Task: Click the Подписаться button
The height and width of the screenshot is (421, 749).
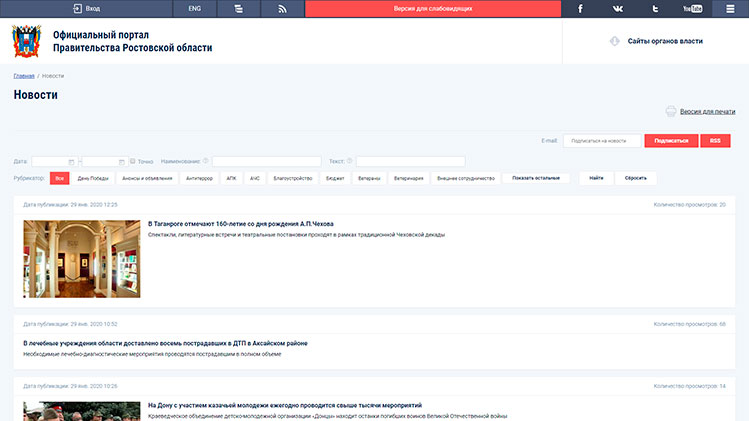Action: pos(671,141)
